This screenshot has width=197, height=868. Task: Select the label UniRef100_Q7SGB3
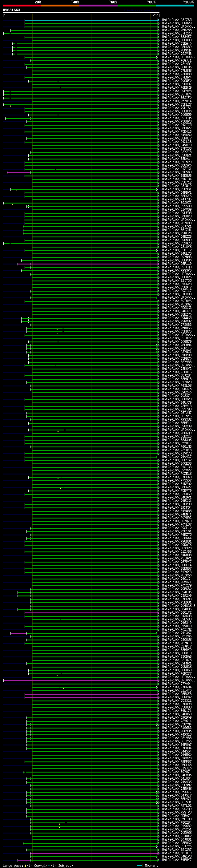coord(177,325)
